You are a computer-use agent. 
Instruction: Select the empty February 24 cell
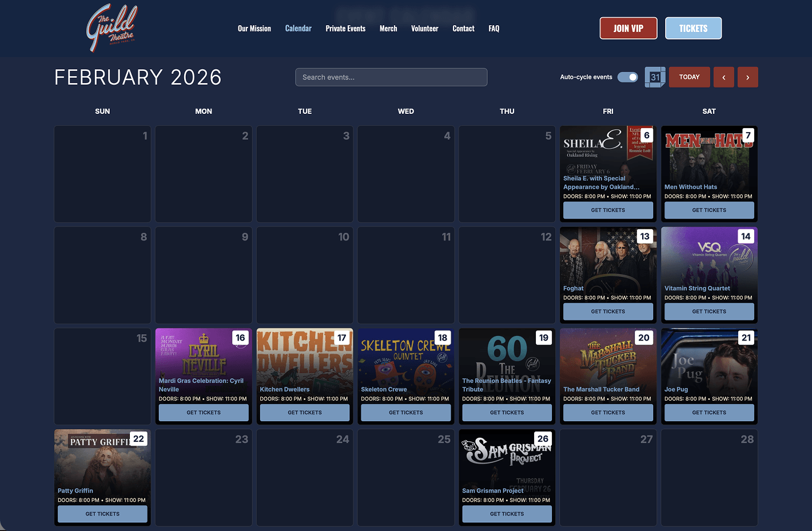tap(305, 478)
